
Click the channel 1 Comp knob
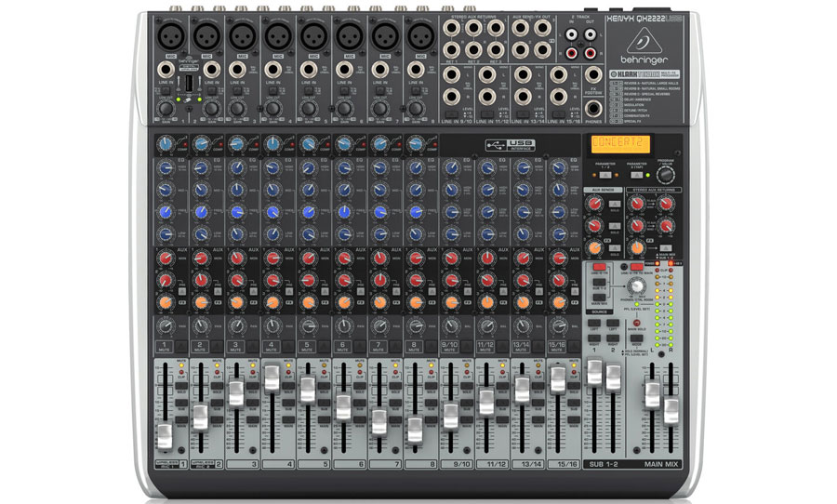[x=165, y=143]
